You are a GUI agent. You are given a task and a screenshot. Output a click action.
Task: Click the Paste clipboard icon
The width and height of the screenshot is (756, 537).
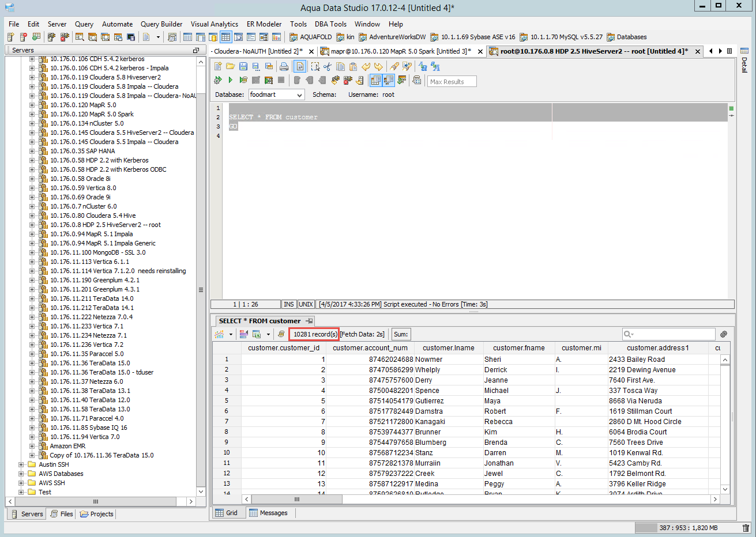click(x=353, y=67)
